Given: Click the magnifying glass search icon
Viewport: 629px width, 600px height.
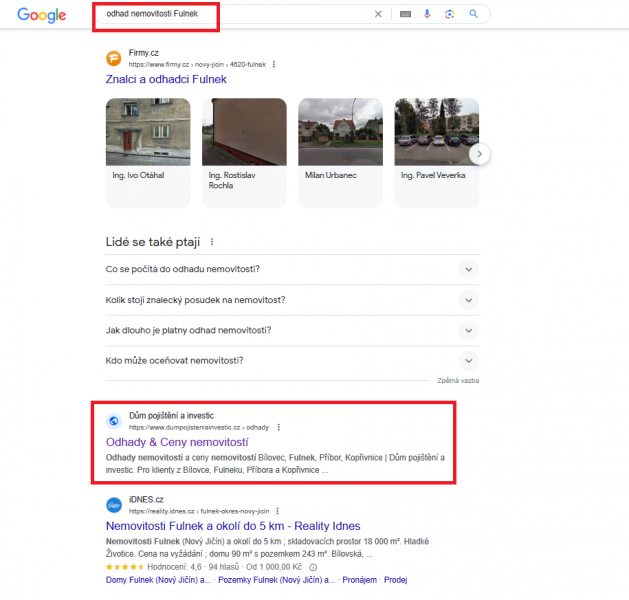Looking at the screenshot, I should (473, 14).
